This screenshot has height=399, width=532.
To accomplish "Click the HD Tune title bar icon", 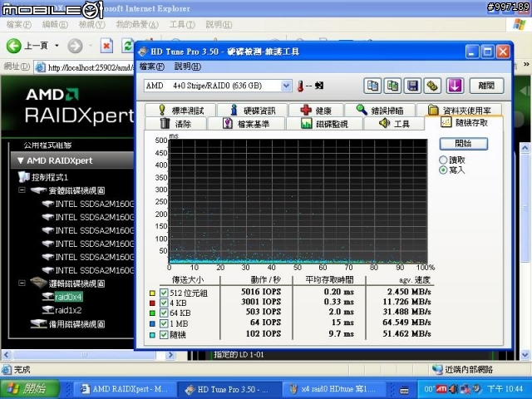I will tap(143, 52).
